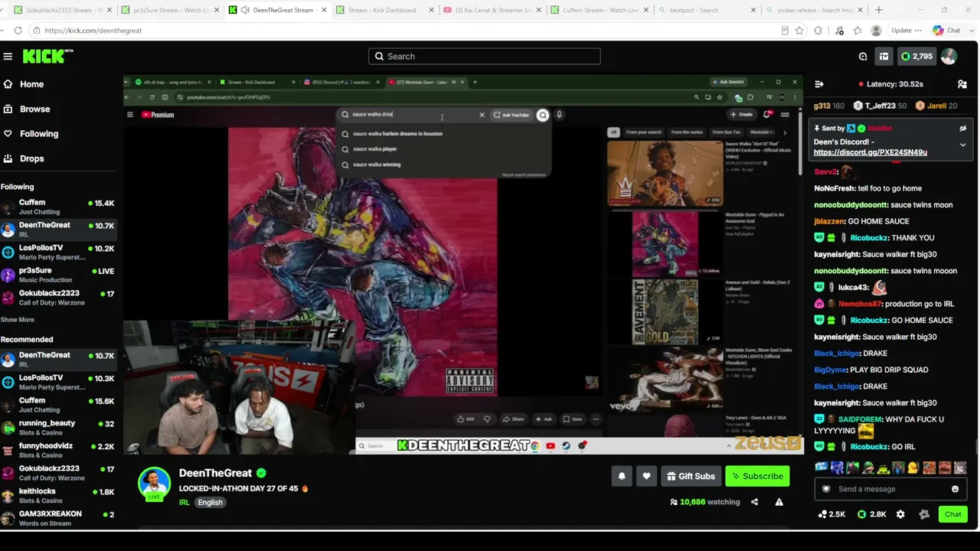Switch to Stream - Kick Dashboard tab
Image resolution: width=980 pixels, height=551 pixels.
click(x=383, y=10)
